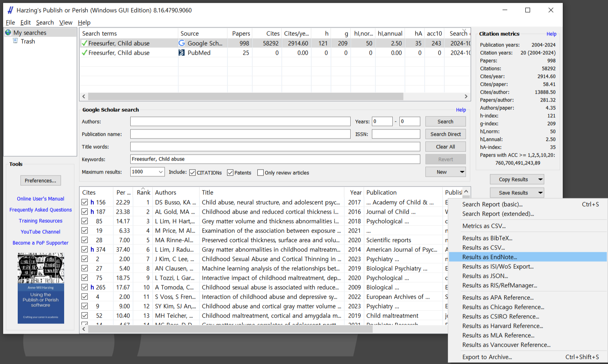608x364 pixels.
Task: Expand Save Results dropdown arrow
Action: point(540,193)
